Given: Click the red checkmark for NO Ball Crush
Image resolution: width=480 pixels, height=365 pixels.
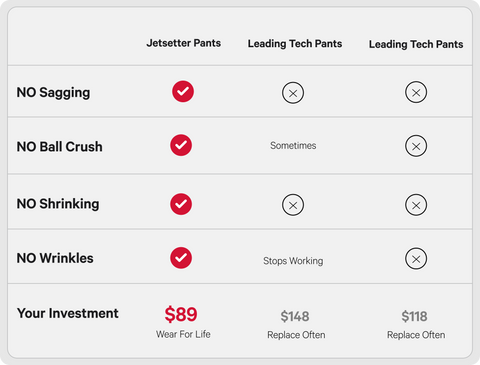Looking at the screenshot, I should (181, 145).
